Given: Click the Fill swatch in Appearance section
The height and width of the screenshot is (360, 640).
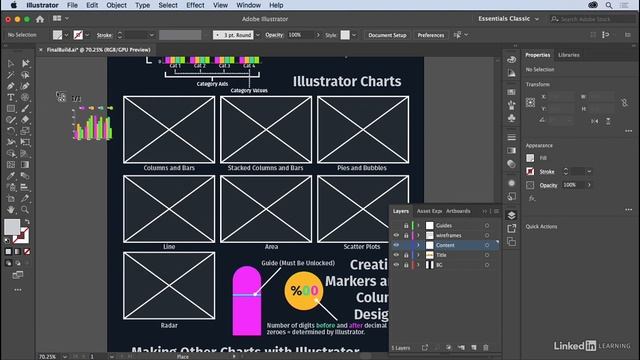Looking at the screenshot, I should [530, 158].
